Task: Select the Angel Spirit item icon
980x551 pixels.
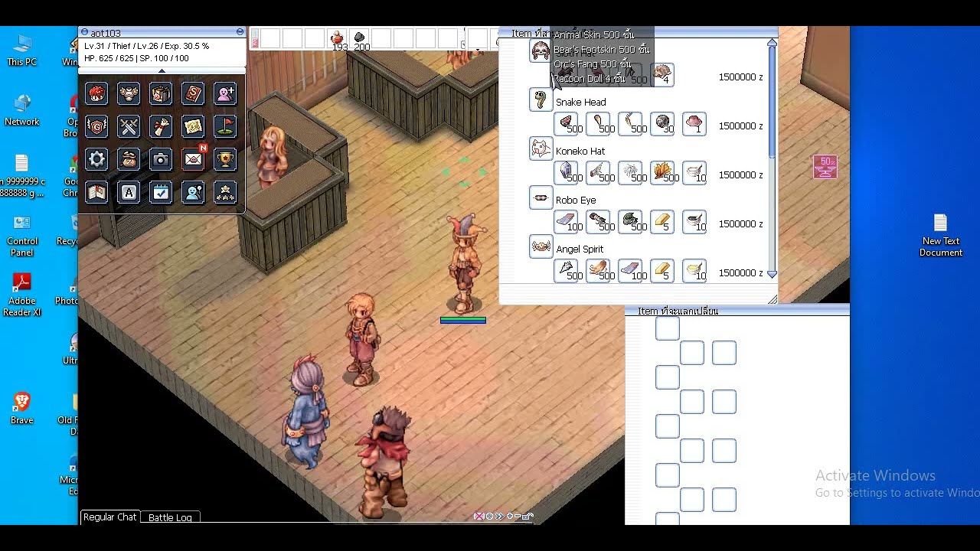Action: pos(541,247)
